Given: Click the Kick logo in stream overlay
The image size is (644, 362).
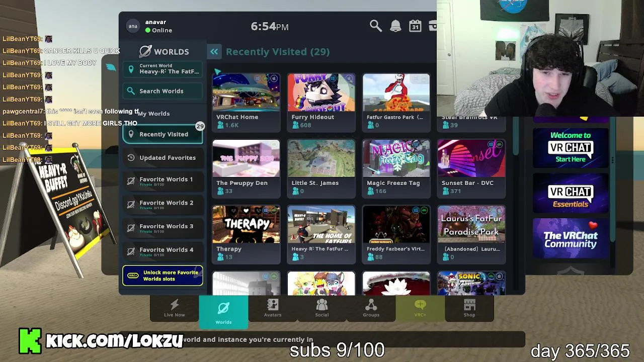Looking at the screenshot, I should click(30, 341).
